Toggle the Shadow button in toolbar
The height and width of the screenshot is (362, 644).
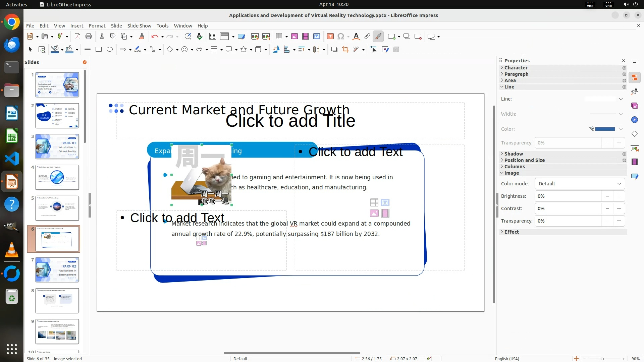point(334,50)
